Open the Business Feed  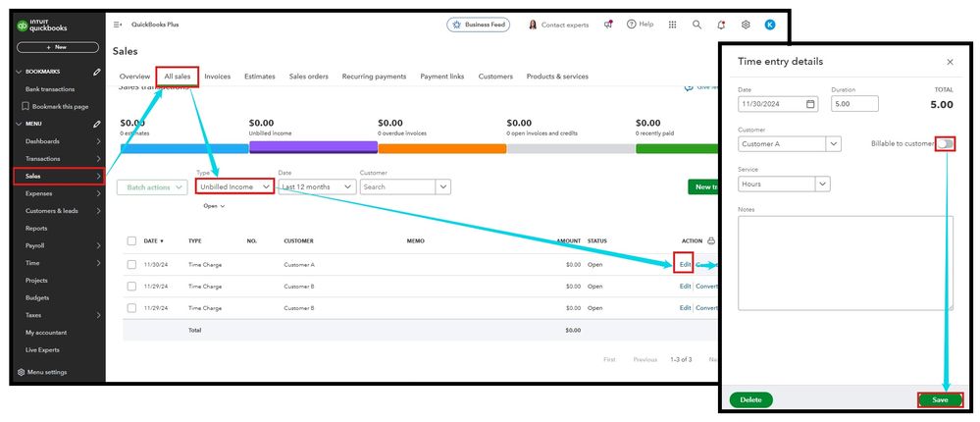(479, 25)
